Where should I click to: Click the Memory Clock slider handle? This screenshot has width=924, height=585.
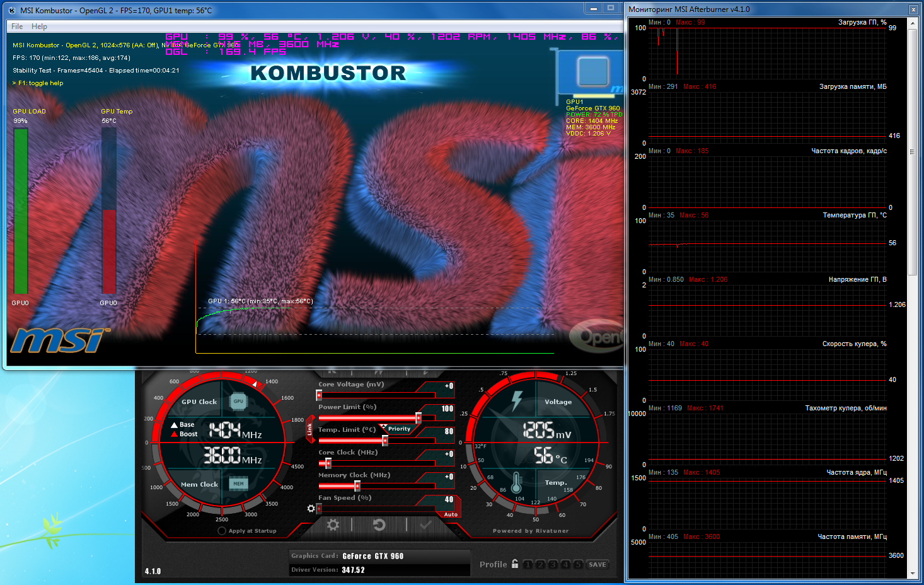(357, 486)
